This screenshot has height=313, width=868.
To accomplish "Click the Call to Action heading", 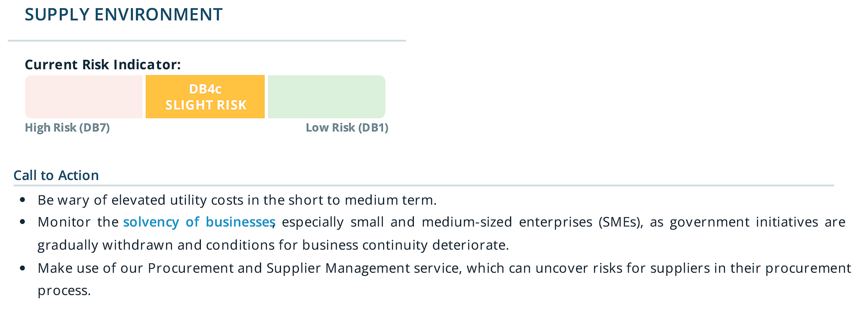I will click(56, 175).
